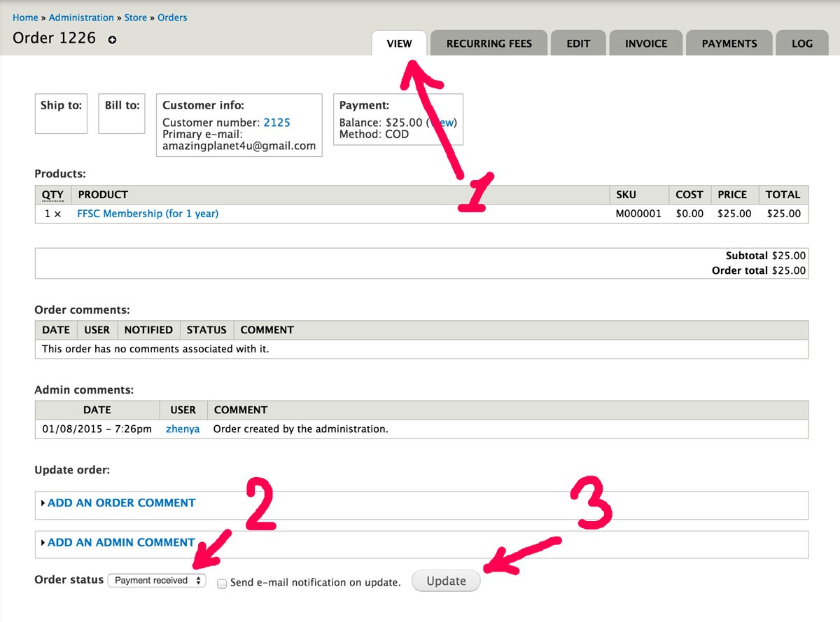Toggle Send e-mail notification on update checkbox
840x622 pixels.
point(222,583)
